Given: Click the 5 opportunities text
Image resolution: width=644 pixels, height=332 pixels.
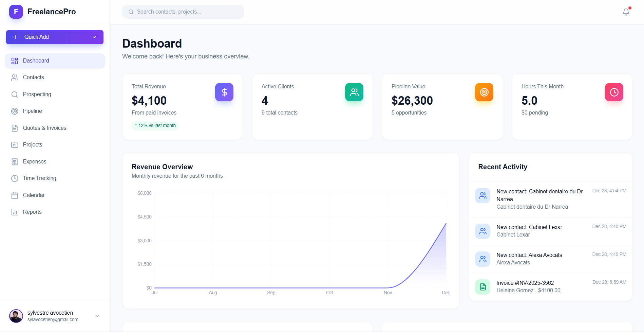Looking at the screenshot, I should [409, 113].
